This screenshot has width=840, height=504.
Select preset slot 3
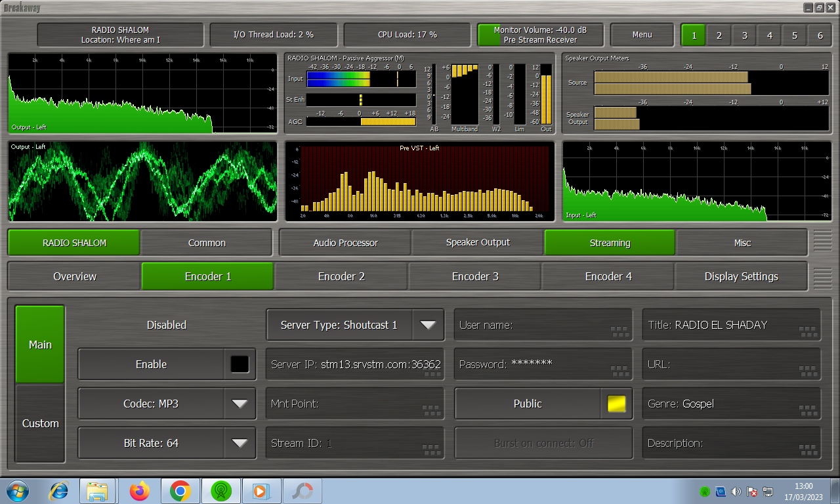click(x=744, y=35)
